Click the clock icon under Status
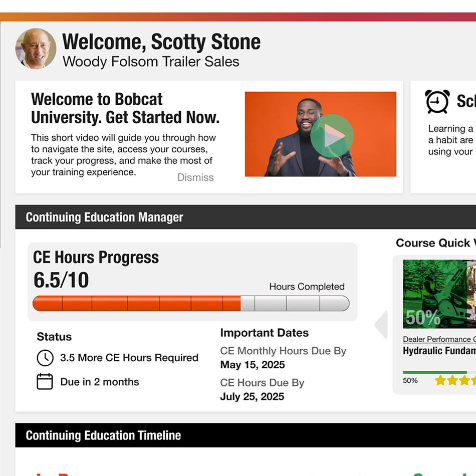Image resolution: width=476 pixels, height=476 pixels. click(45, 358)
